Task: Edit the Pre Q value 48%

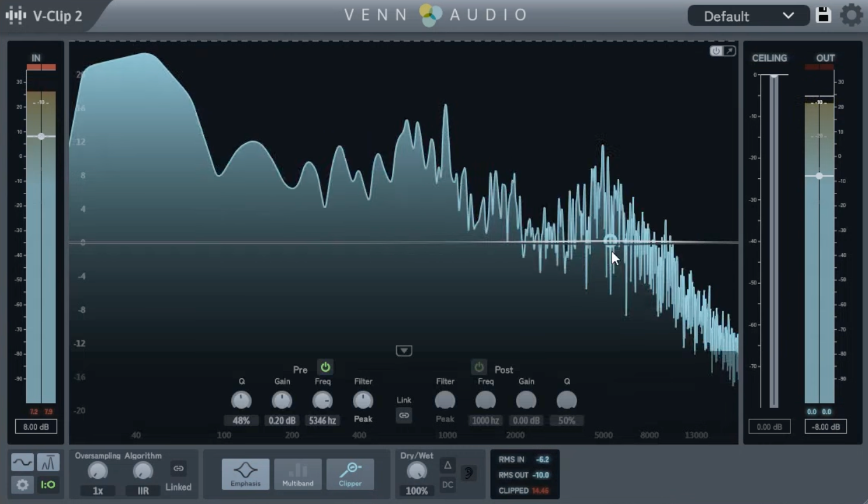Action: coord(241,420)
